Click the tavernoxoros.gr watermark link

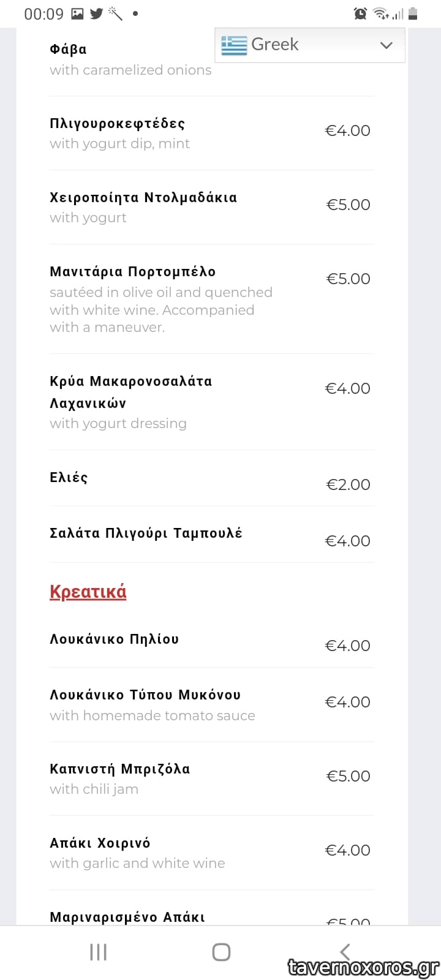tap(363, 967)
